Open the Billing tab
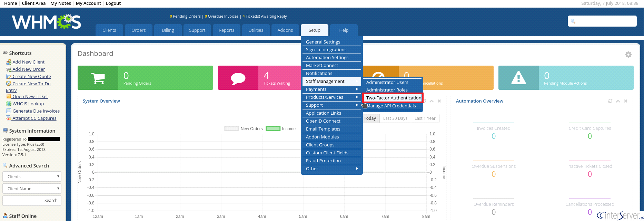Viewport: 644px width, 221px height. 168,30
